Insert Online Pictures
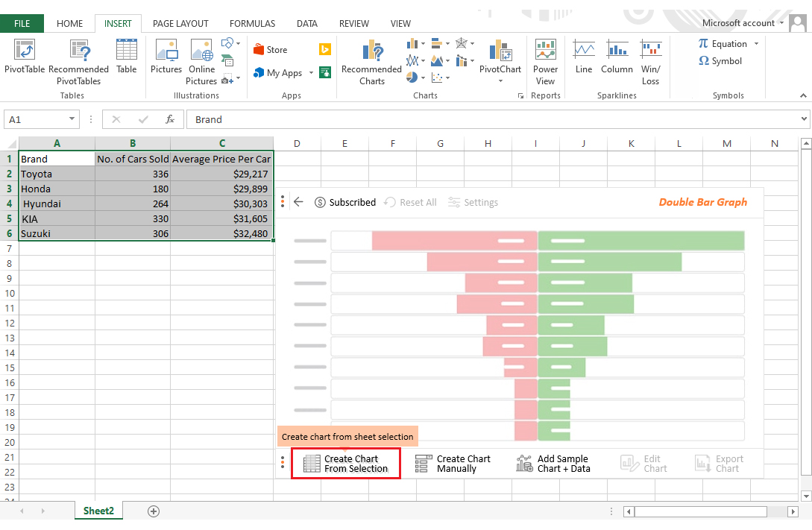This screenshot has width=812, height=530. coord(201,62)
